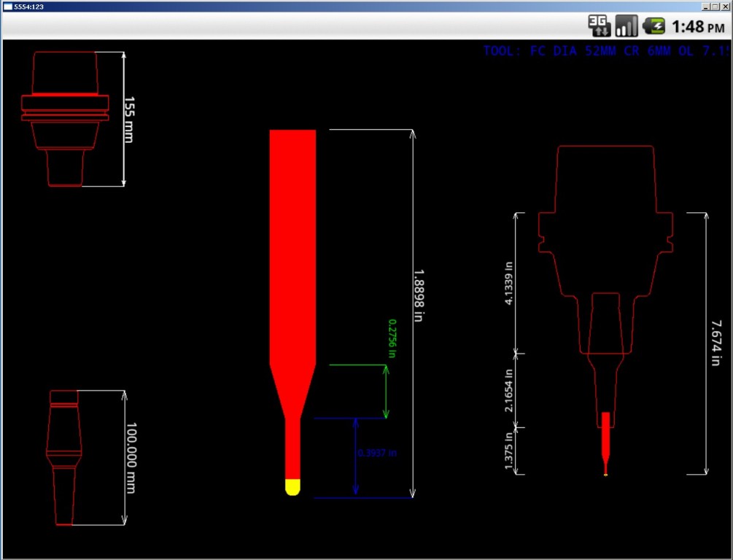Viewport: 733px width, 560px height.
Task: Click the blue 0.3937 in dimension
Action: [377, 453]
